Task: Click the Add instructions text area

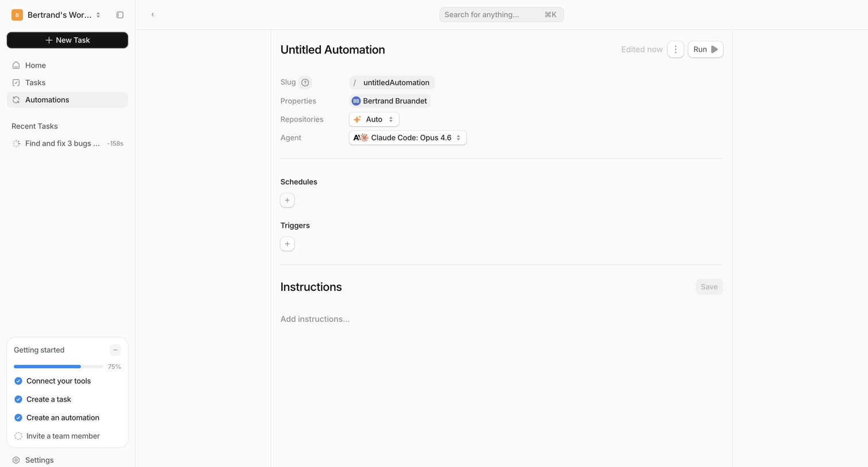Action: (x=315, y=319)
